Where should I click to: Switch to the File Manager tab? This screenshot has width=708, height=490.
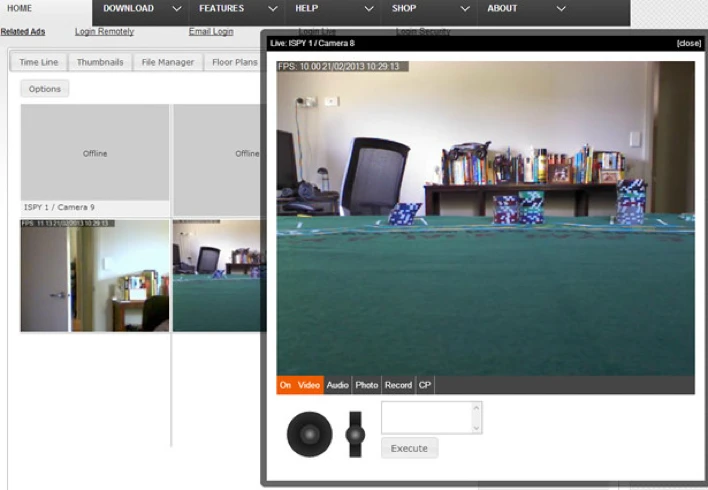(x=168, y=62)
